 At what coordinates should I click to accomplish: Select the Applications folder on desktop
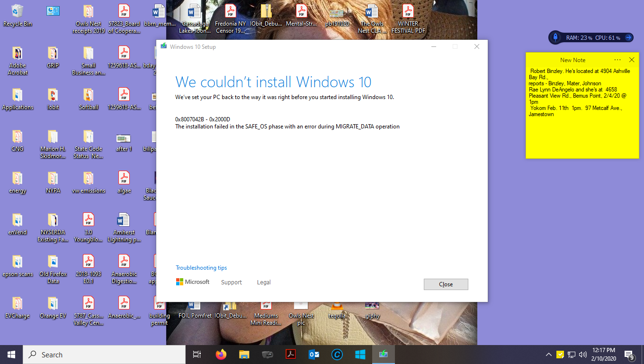coord(18,99)
